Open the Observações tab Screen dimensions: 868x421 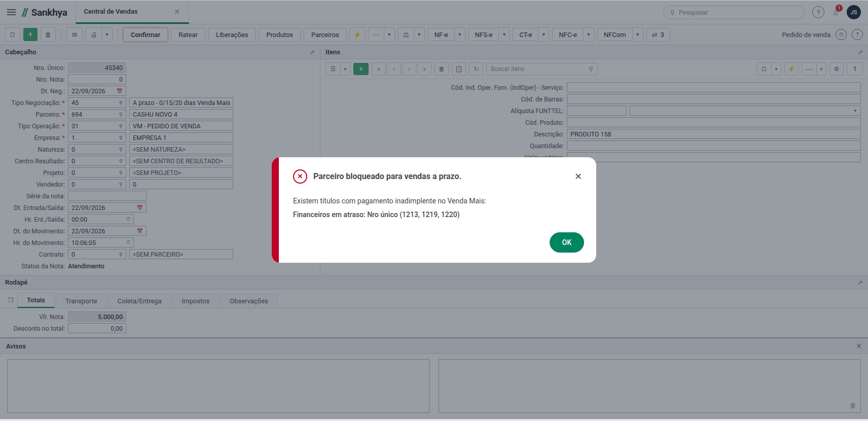[249, 301]
